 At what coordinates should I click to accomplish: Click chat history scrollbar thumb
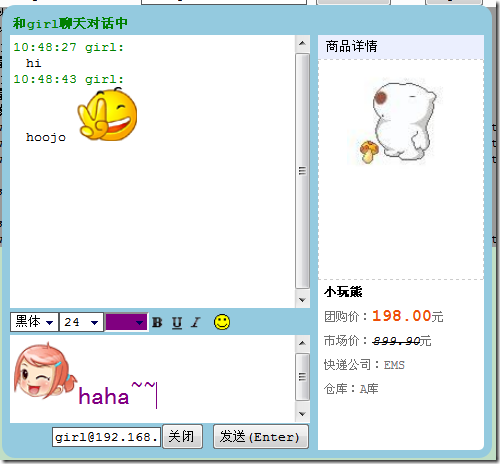(x=302, y=171)
